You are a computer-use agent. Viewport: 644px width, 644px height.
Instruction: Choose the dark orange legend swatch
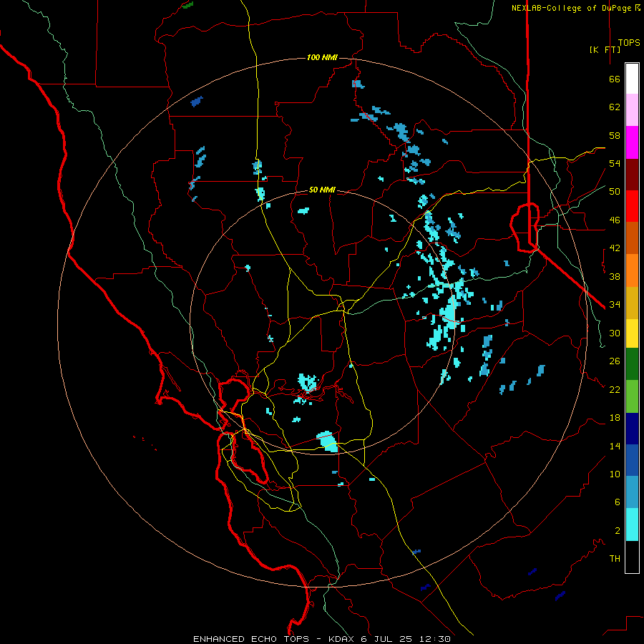632,238
